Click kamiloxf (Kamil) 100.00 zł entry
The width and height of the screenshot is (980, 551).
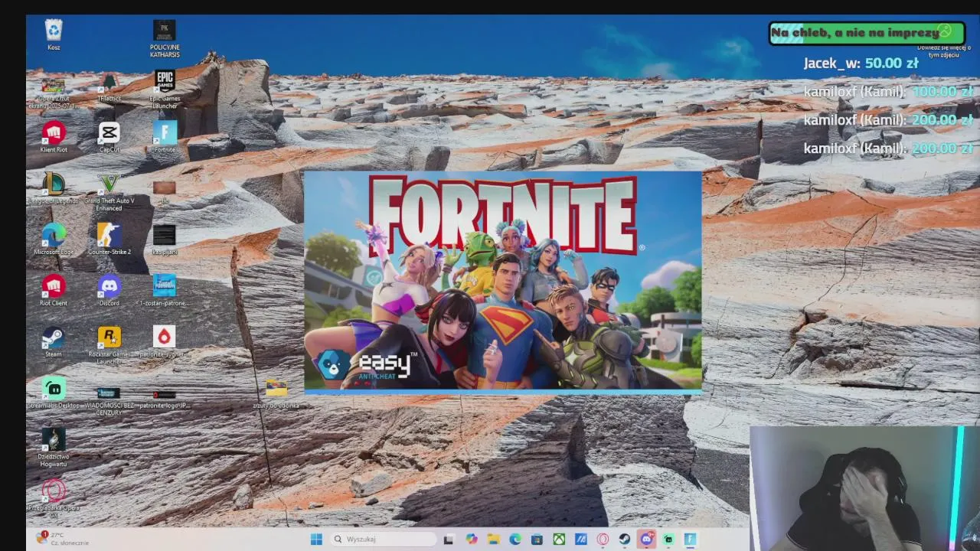888,91
